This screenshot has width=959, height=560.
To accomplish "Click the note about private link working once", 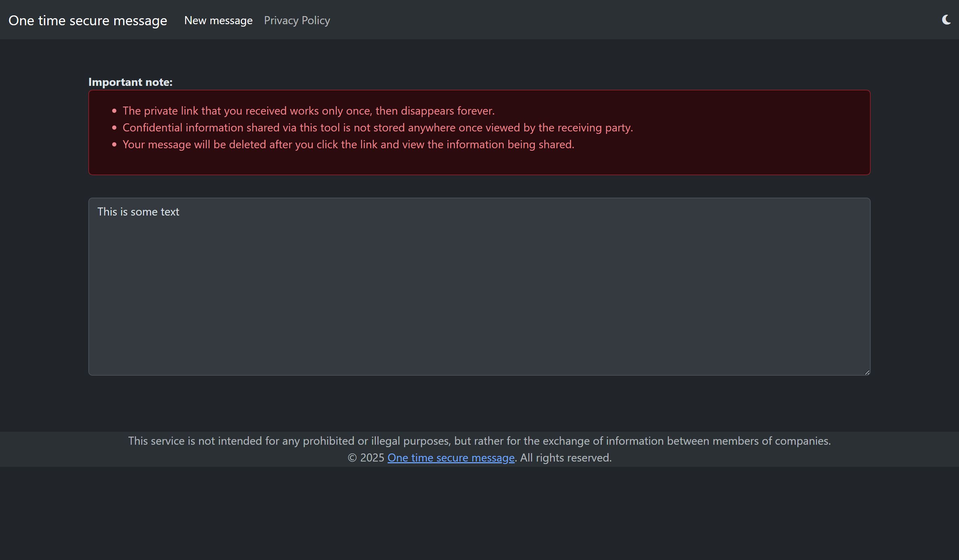I will click(308, 111).
